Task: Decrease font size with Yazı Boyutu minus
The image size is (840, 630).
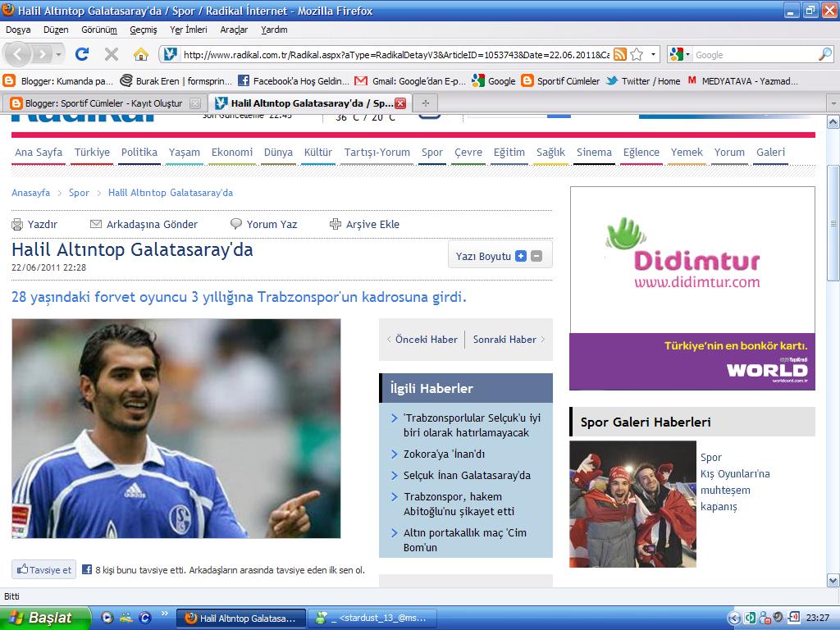Action: (x=536, y=256)
